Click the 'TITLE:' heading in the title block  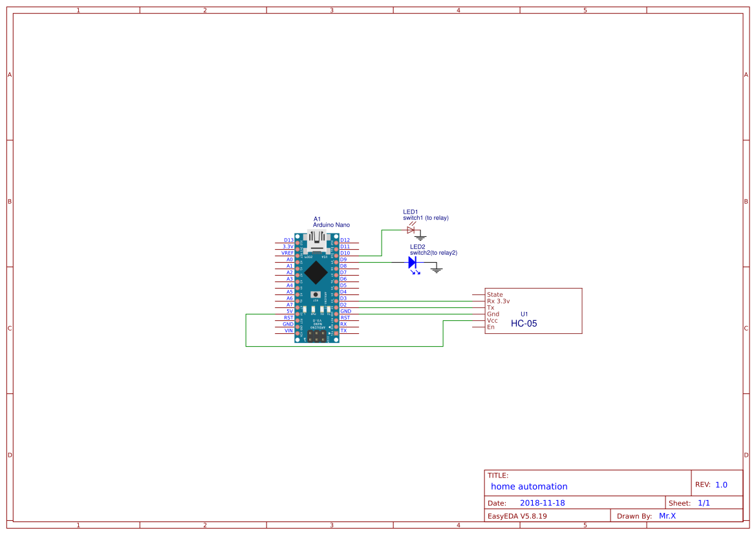[497, 475]
